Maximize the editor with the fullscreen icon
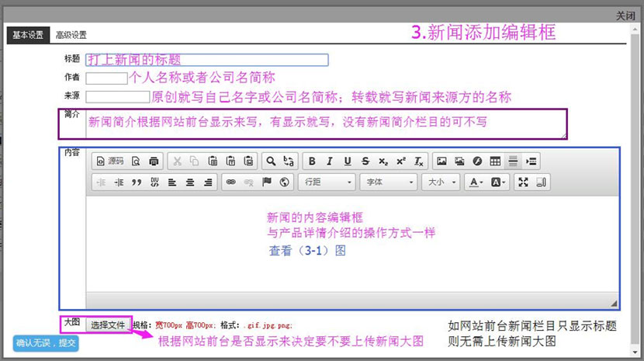This screenshot has height=361, width=644. pyautogui.click(x=523, y=182)
